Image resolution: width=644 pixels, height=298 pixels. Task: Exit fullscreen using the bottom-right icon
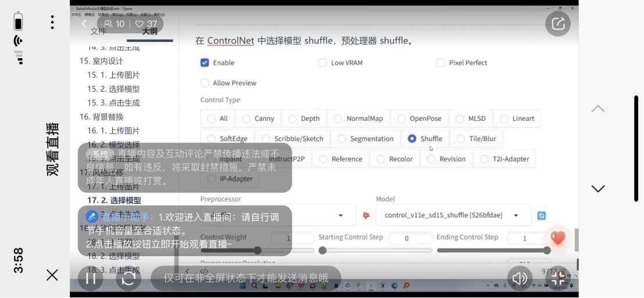click(558, 278)
